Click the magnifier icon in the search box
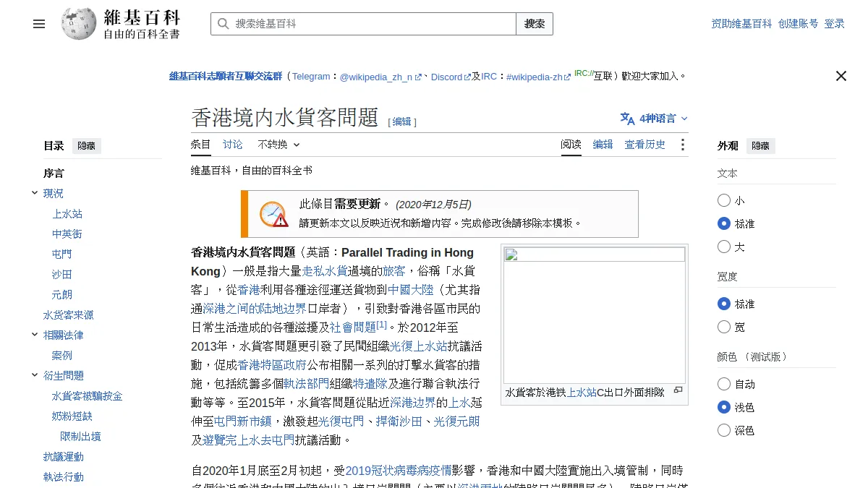The width and height of the screenshot is (868, 488). pyautogui.click(x=223, y=24)
